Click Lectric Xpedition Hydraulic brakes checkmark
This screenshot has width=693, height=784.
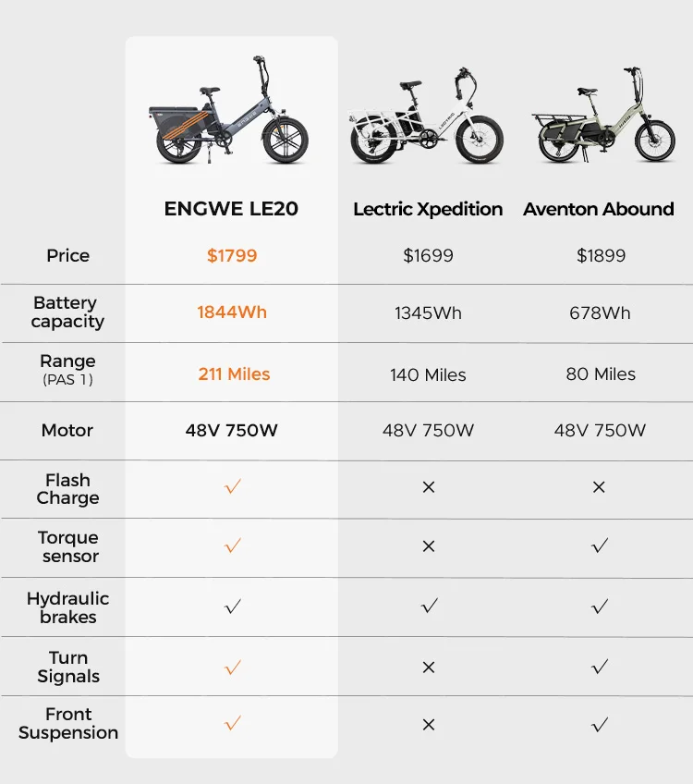point(428,606)
